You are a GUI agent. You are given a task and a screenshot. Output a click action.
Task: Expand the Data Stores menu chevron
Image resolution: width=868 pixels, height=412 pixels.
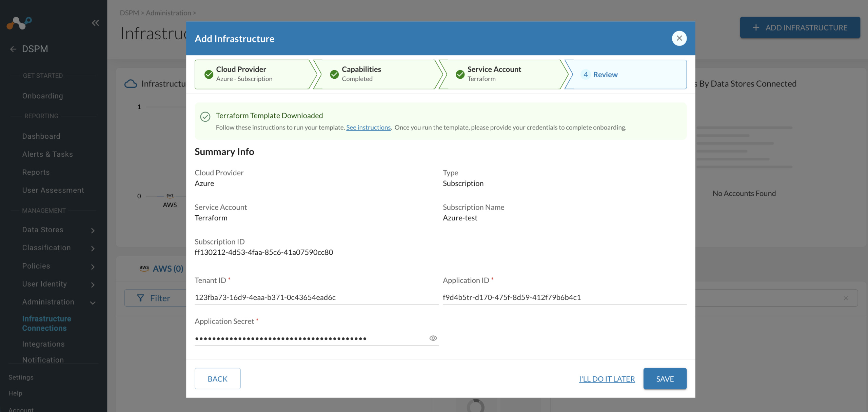click(x=93, y=231)
